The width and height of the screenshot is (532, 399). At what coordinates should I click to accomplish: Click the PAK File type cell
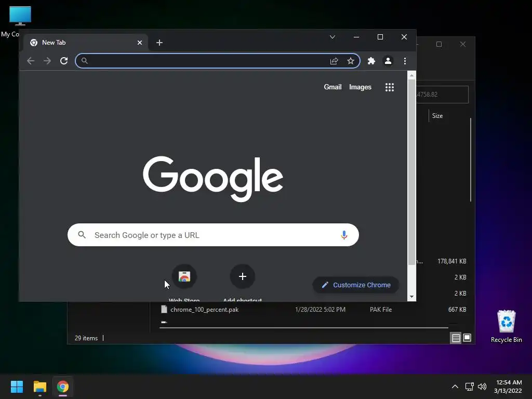pos(381,310)
